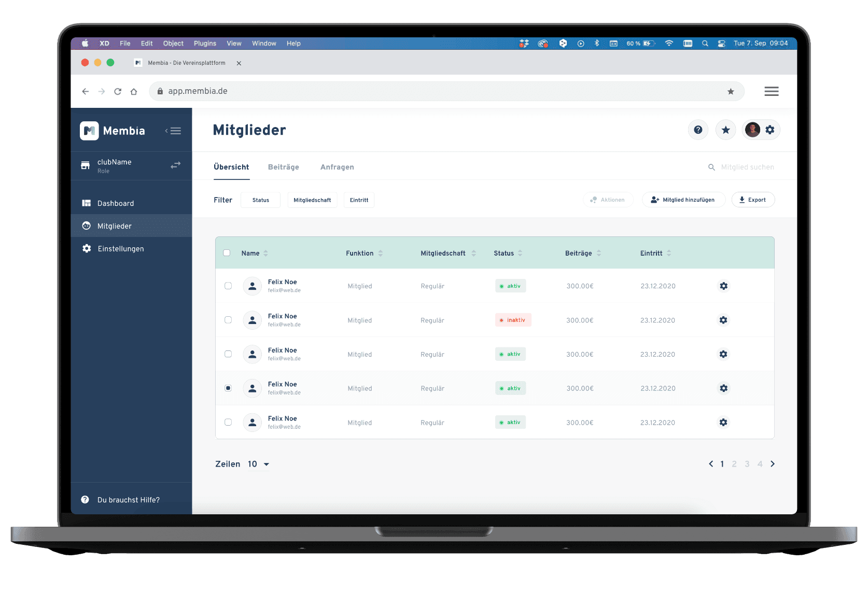
Task: Open the Plugins menu in menu bar
Action: tap(205, 44)
